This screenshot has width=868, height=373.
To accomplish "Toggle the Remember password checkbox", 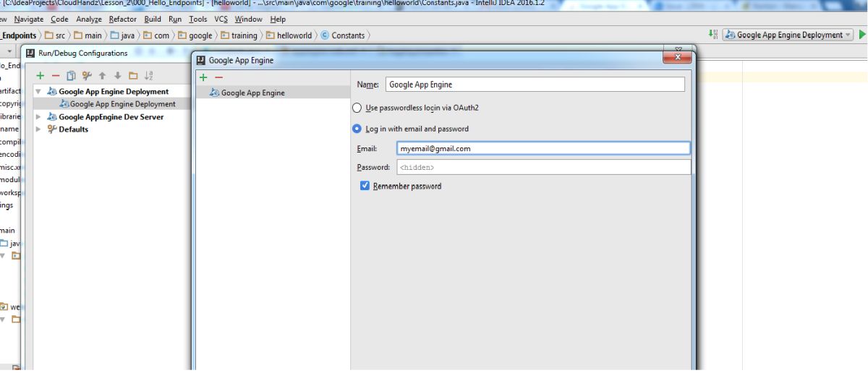I will coord(365,186).
